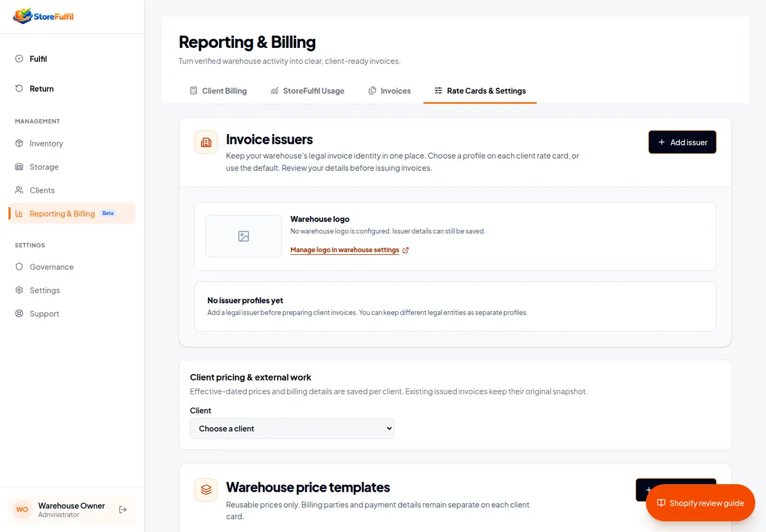The height and width of the screenshot is (532, 766).
Task: Select Reporting & Billing in sidebar
Action: (x=72, y=214)
